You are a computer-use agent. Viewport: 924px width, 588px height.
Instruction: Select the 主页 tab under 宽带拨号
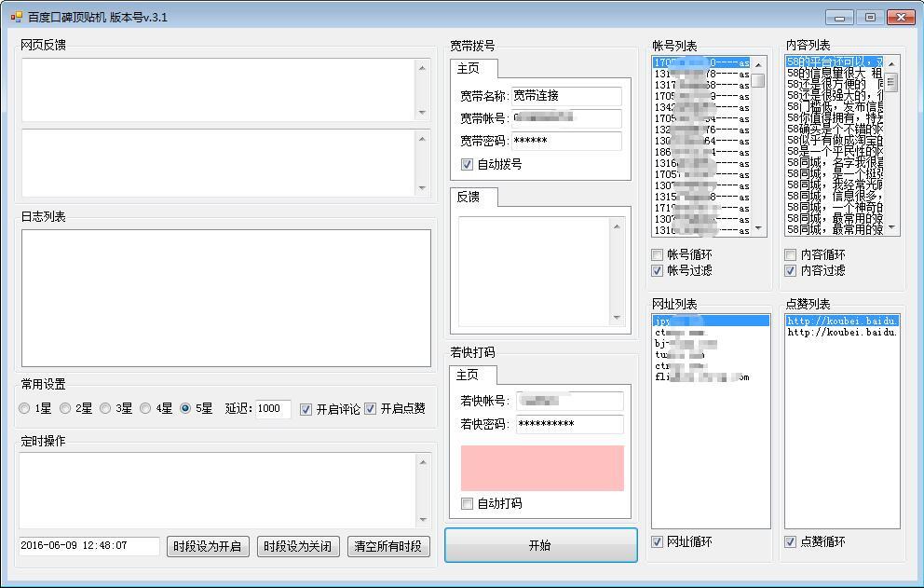click(x=473, y=67)
